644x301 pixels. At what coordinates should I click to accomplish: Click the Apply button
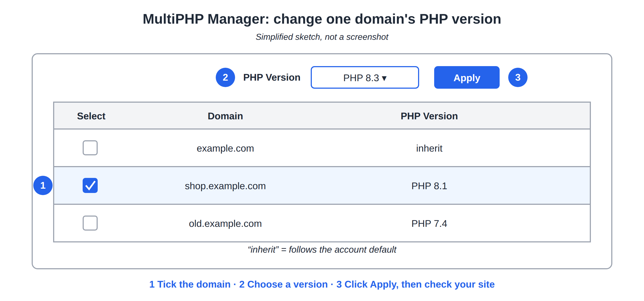pyautogui.click(x=467, y=77)
